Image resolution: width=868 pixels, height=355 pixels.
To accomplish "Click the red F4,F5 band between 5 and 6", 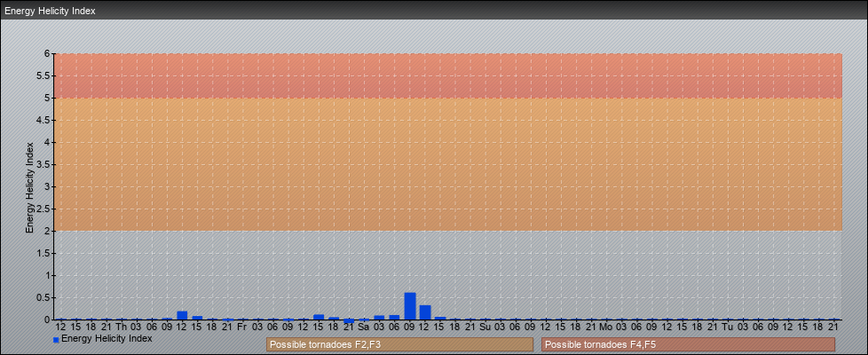I will (448, 75).
